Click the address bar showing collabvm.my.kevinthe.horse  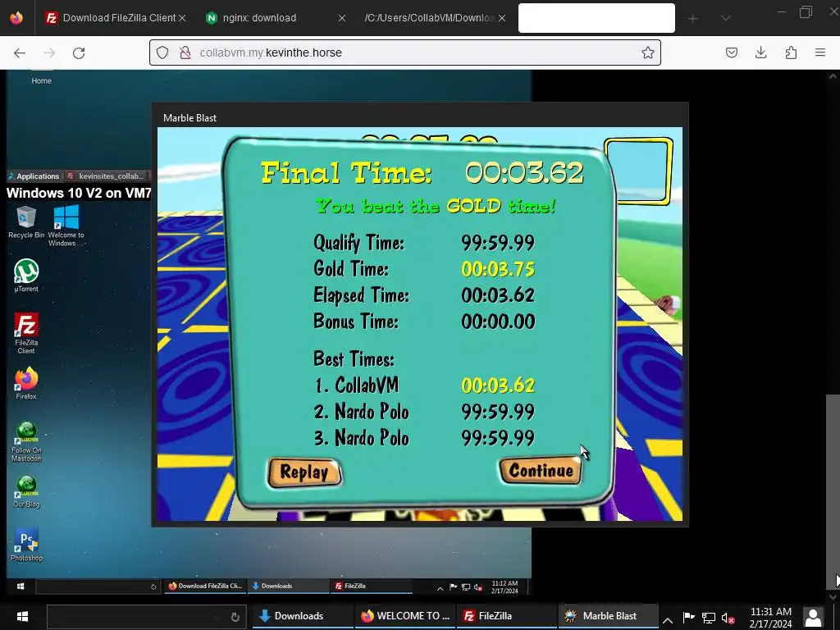405,52
